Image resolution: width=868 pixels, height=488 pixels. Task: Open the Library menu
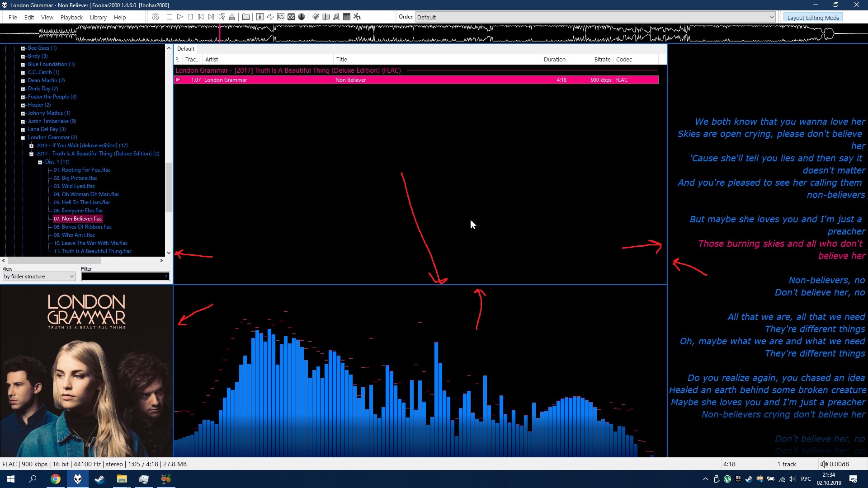[x=98, y=17]
